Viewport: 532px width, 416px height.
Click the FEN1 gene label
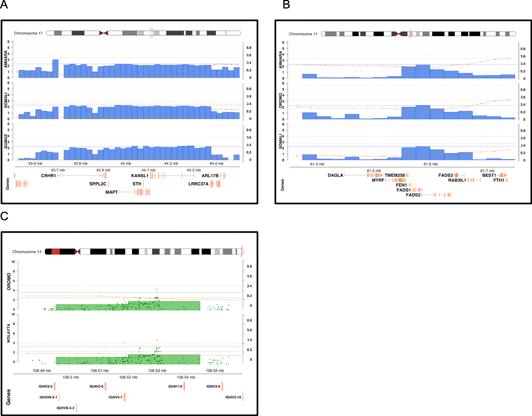pyautogui.click(x=401, y=185)
